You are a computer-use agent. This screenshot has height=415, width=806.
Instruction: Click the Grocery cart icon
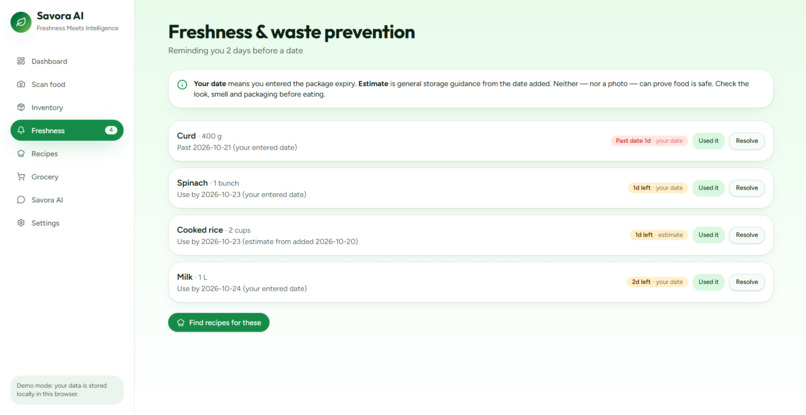point(21,177)
